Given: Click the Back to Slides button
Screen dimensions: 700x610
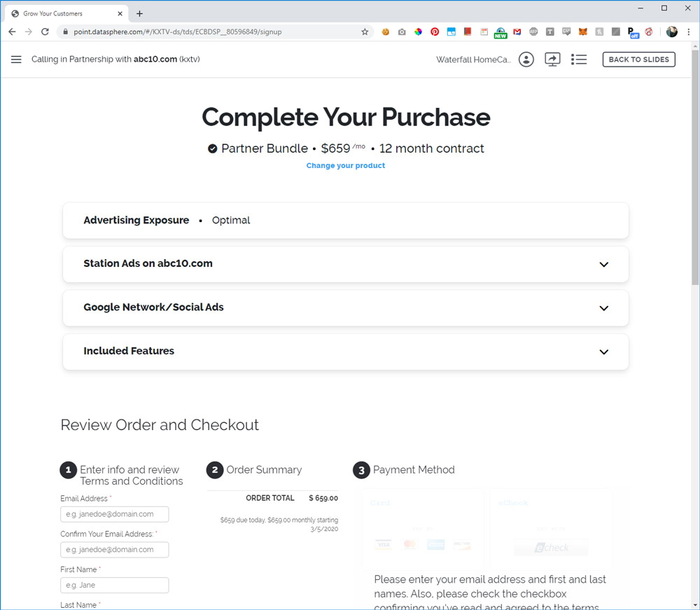Looking at the screenshot, I should [638, 60].
